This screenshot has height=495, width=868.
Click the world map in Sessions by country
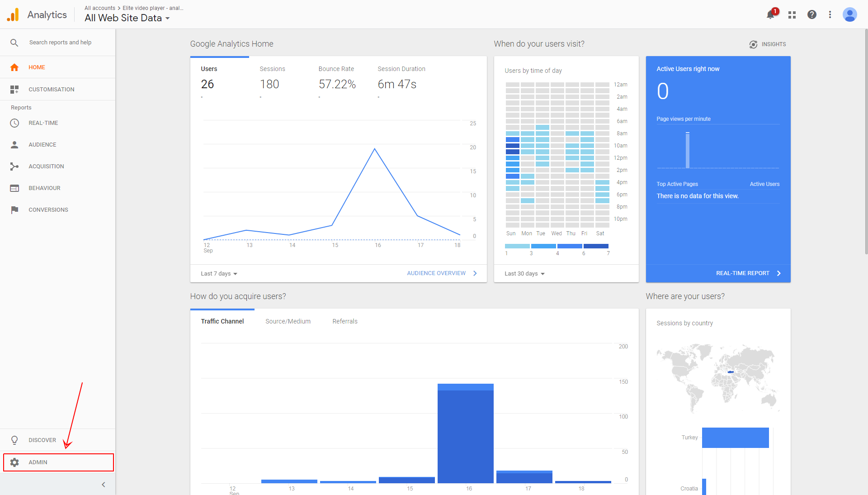click(718, 378)
